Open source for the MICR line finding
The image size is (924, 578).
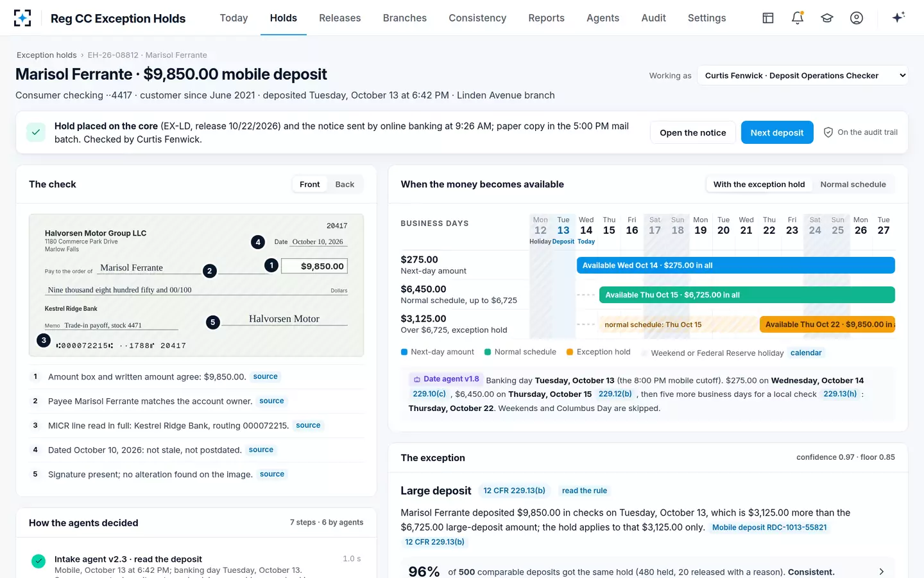pos(308,425)
